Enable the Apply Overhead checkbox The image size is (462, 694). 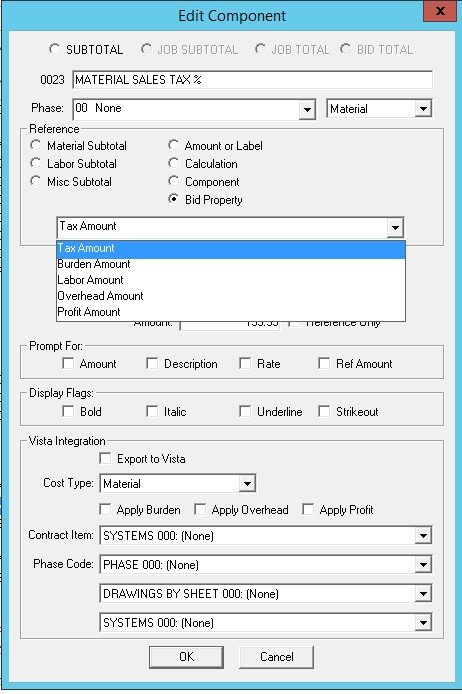(x=200, y=509)
